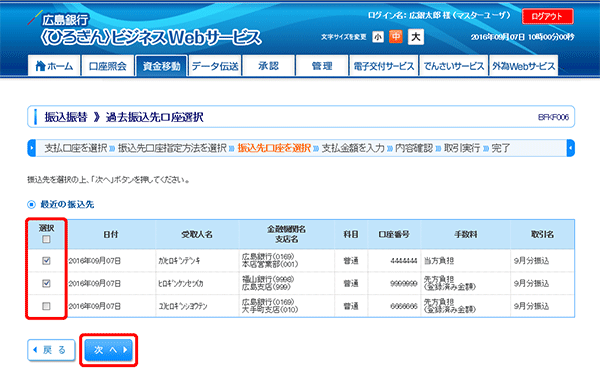The width and height of the screenshot is (600, 391).
Task: Click the 取引名 column header
Action: (x=542, y=234)
